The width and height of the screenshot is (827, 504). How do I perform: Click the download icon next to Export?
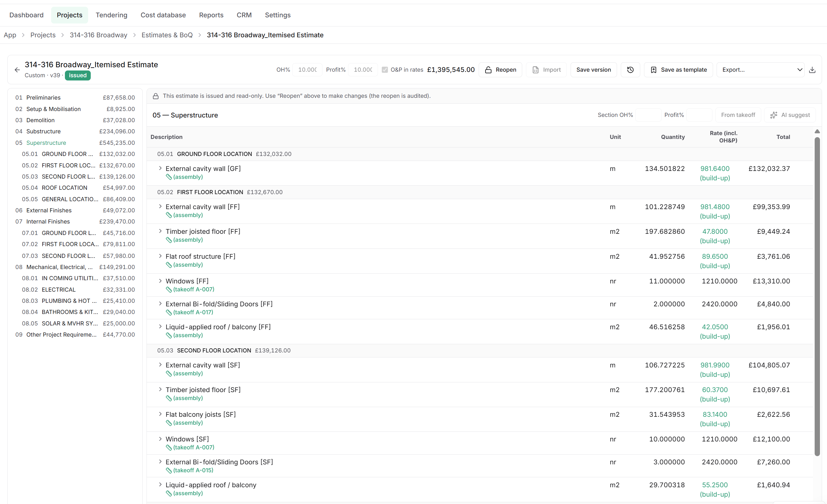[812, 70]
